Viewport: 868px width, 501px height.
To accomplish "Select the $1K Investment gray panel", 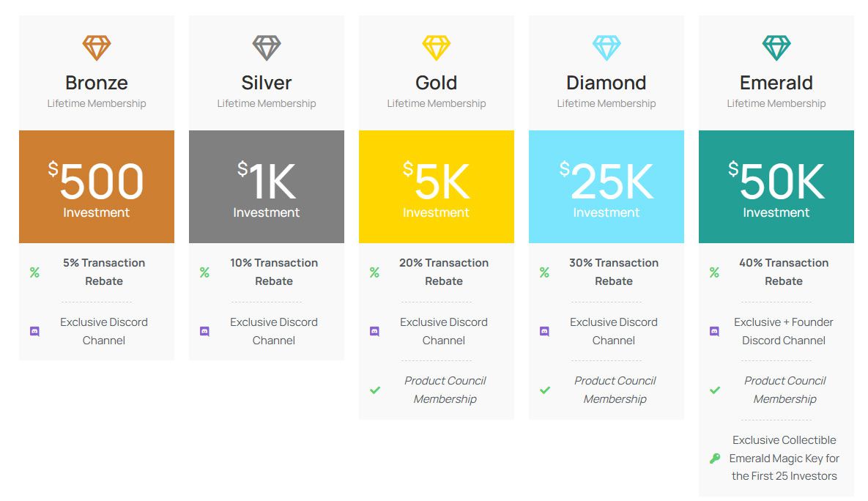I will 267,187.
